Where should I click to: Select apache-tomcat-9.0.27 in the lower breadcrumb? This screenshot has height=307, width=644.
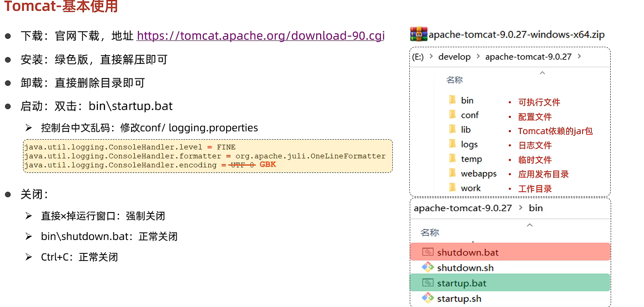[x=463, y=208]
